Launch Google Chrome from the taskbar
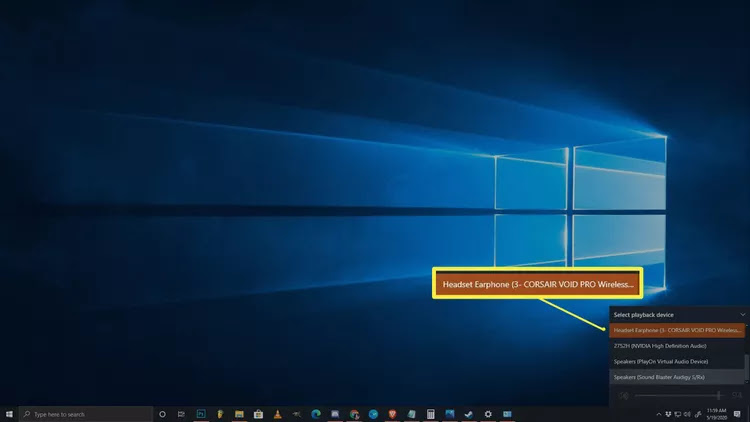Viewport: 750px width, 422px height. click(x=354, y=414)
